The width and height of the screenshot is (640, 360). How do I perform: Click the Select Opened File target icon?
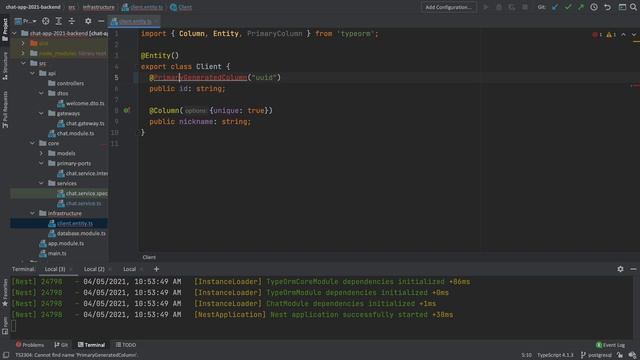[46, 21]
